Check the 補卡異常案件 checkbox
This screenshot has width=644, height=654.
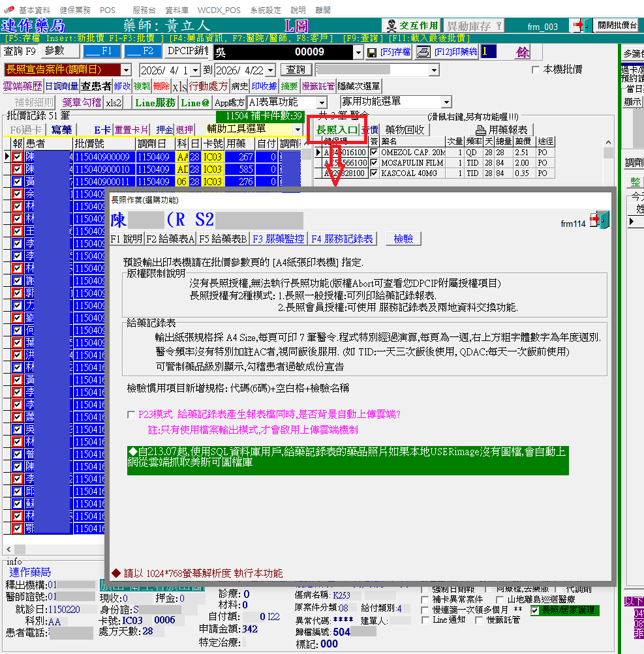(425, 600)
